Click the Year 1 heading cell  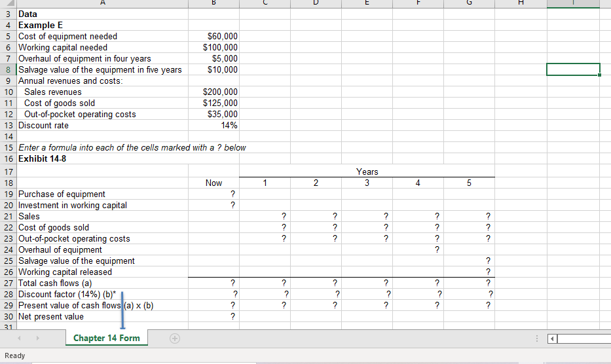265,183
